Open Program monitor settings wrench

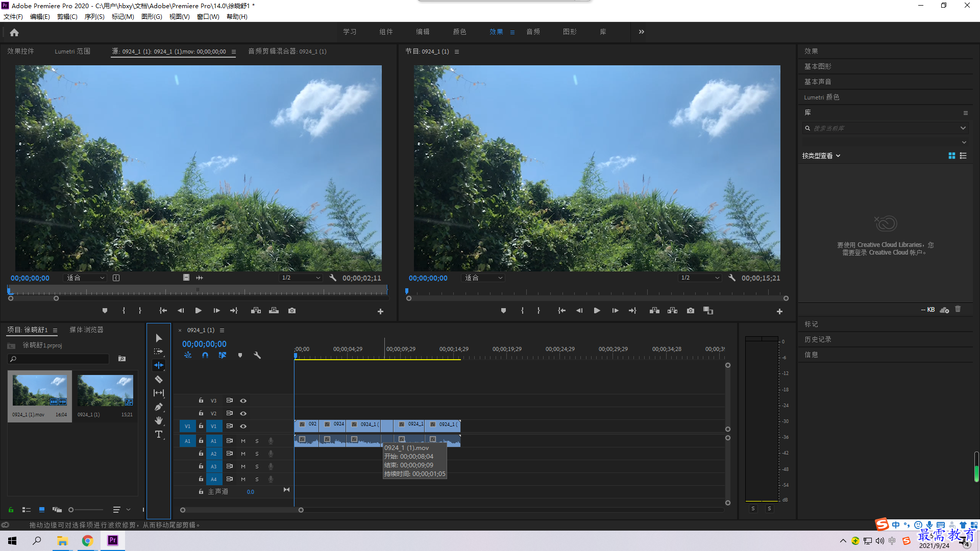tap(732, 278)
